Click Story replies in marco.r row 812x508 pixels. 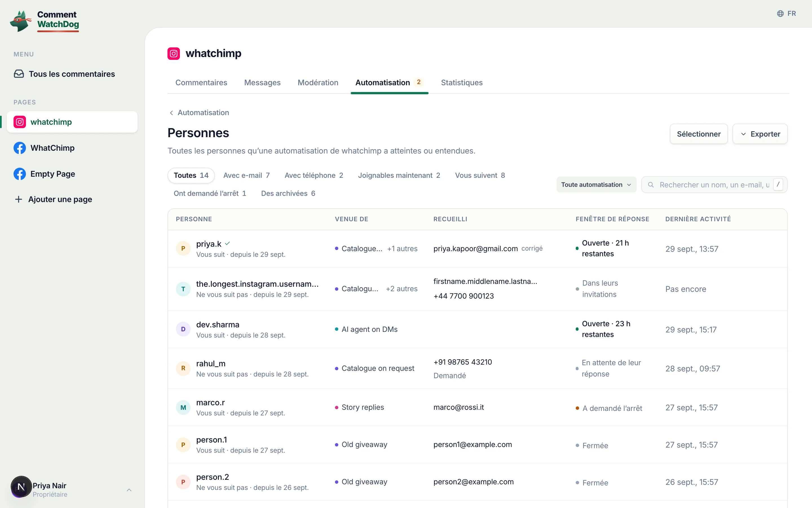click(363, 407)
